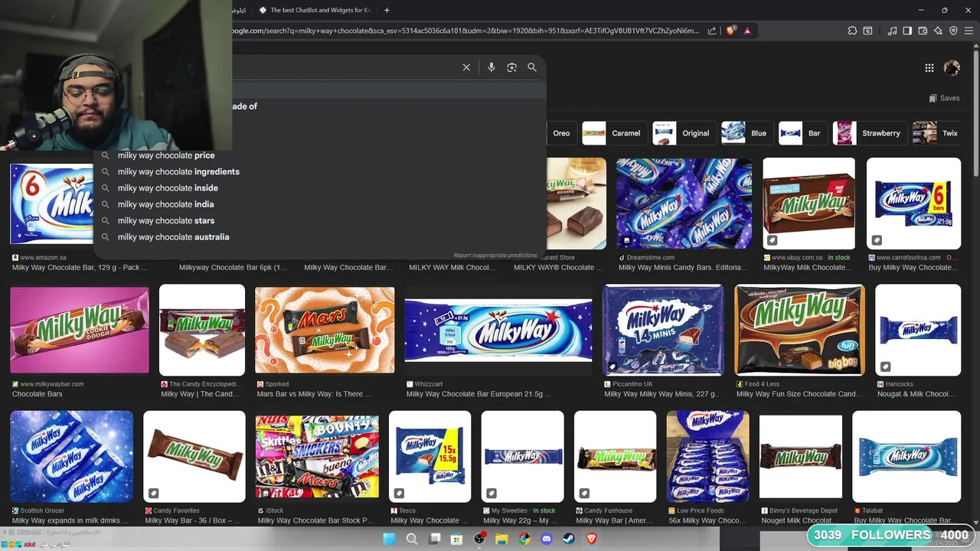Open Discord from the taskbar
The height and width of the screenshot is (551, 980).
coord(547,539)
